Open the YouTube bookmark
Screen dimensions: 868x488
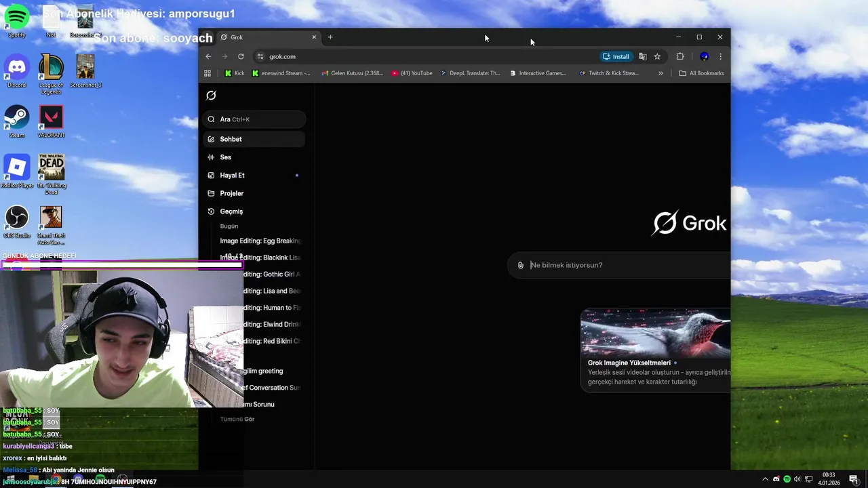412,73
